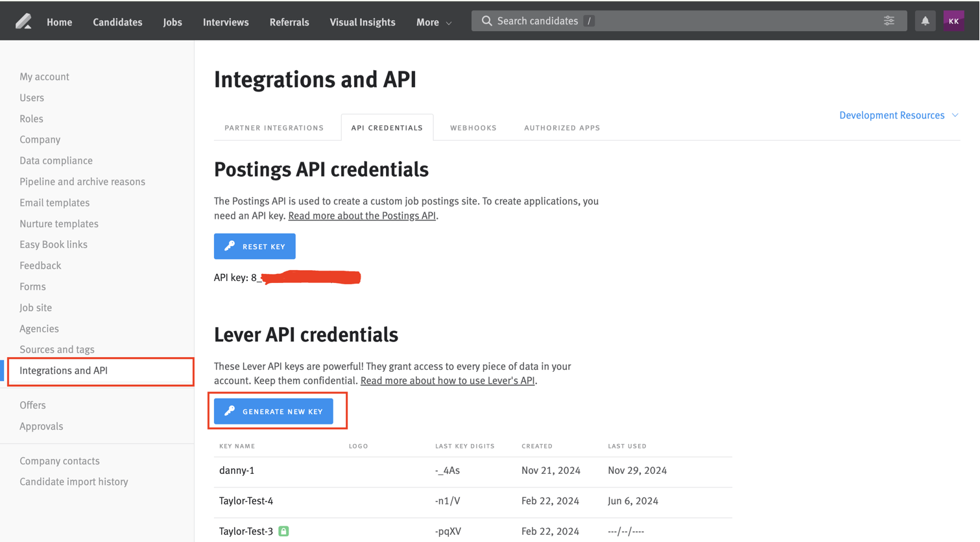Image resolution: width=980 pixels, height=542 pixels.
Task: Select the danny-1 key row
Action: point(473,471)
